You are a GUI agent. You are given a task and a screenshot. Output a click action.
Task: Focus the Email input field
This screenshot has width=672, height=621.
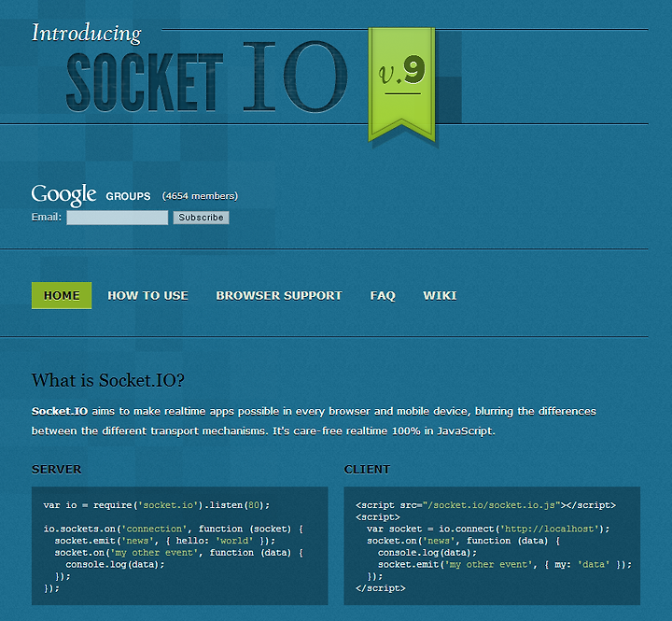coord(118,218)
